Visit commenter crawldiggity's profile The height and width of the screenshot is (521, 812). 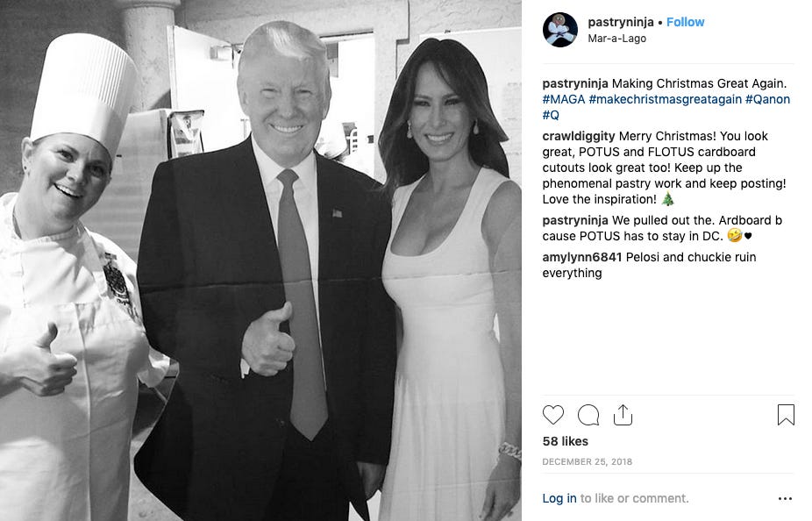coord(579,136)
